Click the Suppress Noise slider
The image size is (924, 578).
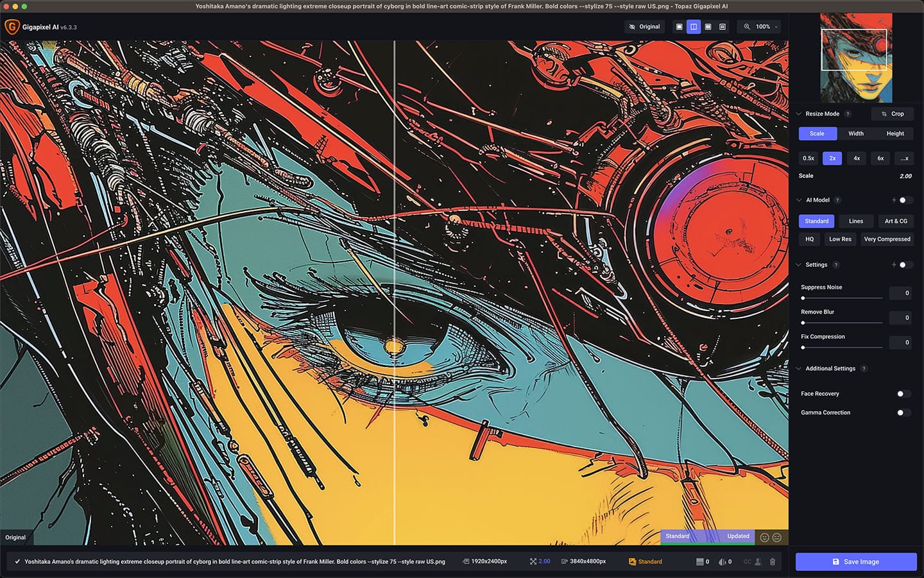click(842, 298)
